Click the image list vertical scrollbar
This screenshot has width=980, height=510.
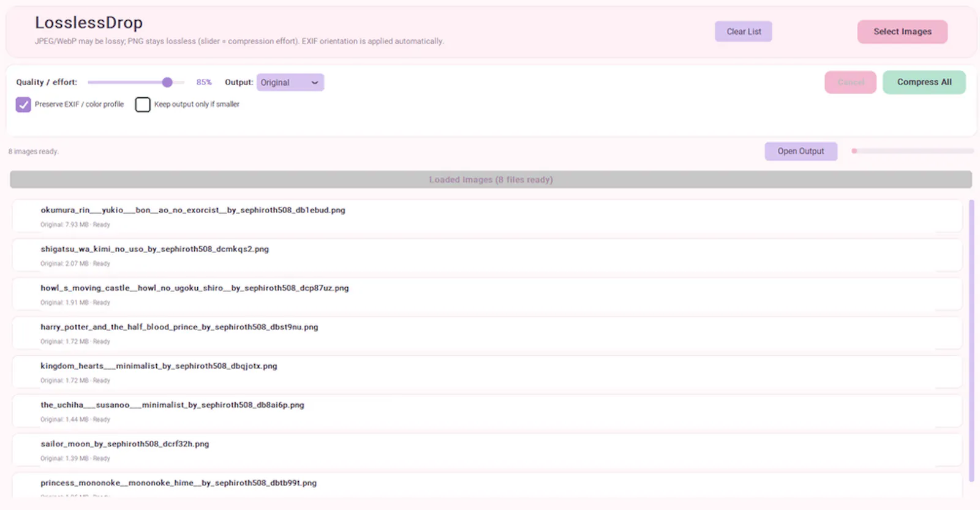tap(971, 340)
